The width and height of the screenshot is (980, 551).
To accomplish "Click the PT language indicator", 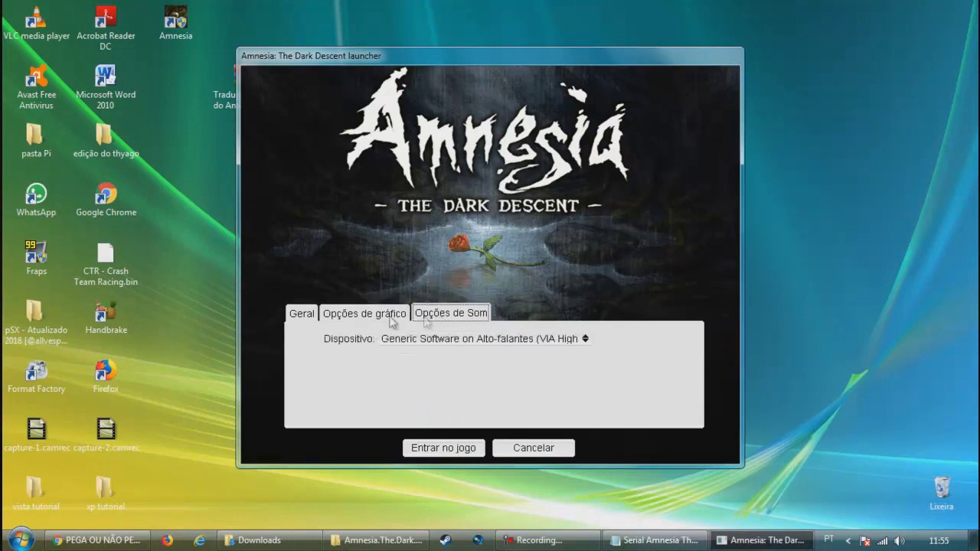I will point(828,540).
